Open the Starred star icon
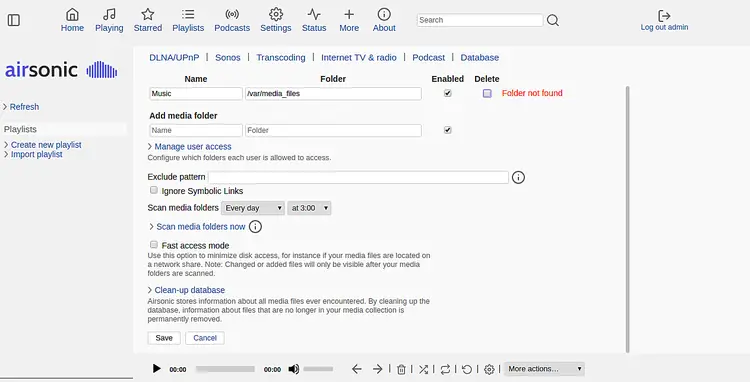The image size is (750, 382). (x=148, y=14)
